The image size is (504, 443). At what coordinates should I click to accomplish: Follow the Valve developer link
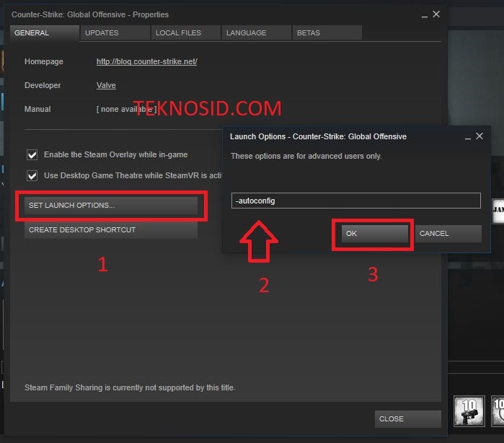tap(106, 85)
